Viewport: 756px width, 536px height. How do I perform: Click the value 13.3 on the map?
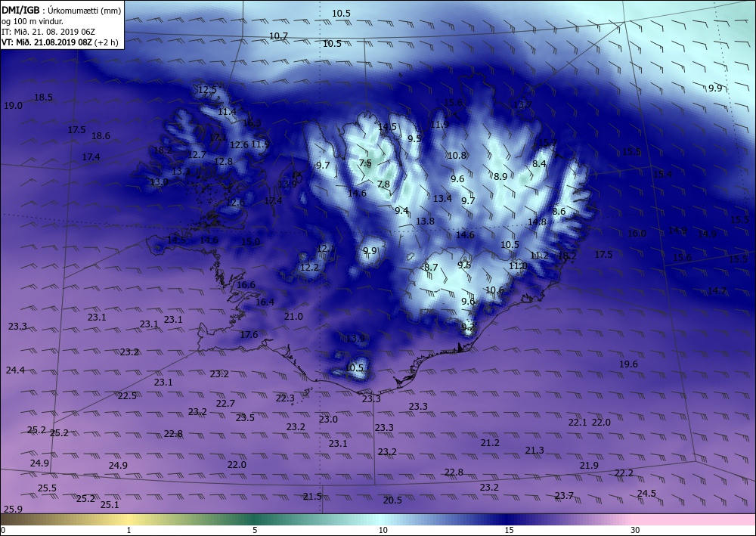181,171
